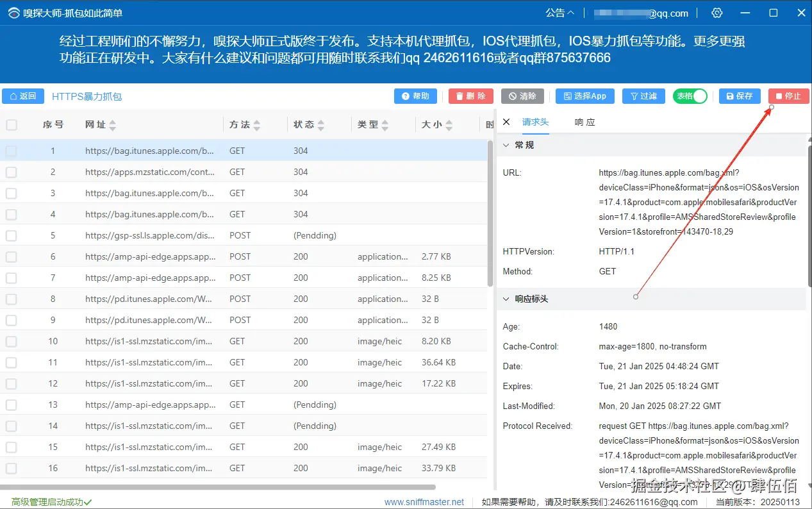Image resolution: width=812 pixels, height=509 pixels.
Task: Click the red 删除 delete button
Action: pos(470,96)
